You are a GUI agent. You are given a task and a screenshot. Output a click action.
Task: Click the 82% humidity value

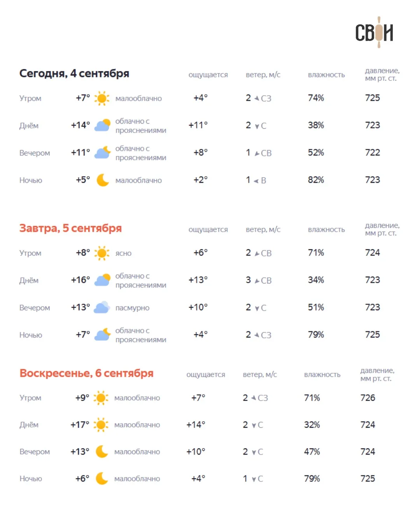pyautogui.click(x=316, y=180)
